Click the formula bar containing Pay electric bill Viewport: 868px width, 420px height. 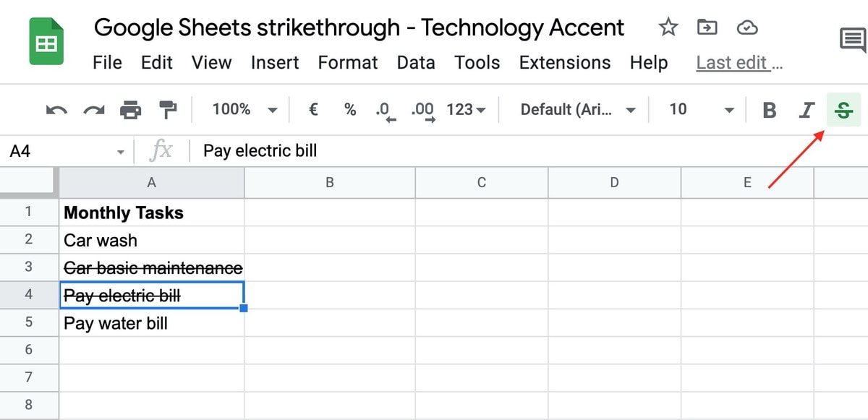tap(528, 151)
